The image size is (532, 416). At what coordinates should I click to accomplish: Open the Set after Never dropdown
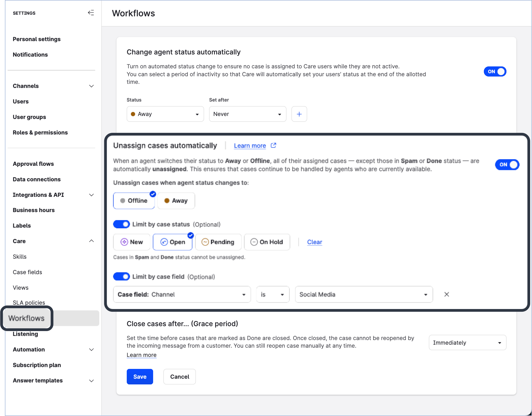pyautogui.click(x=247, y=114)
